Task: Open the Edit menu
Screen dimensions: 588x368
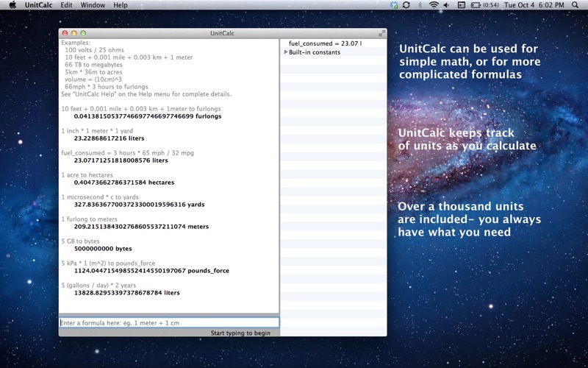Action: pos(66,5)
